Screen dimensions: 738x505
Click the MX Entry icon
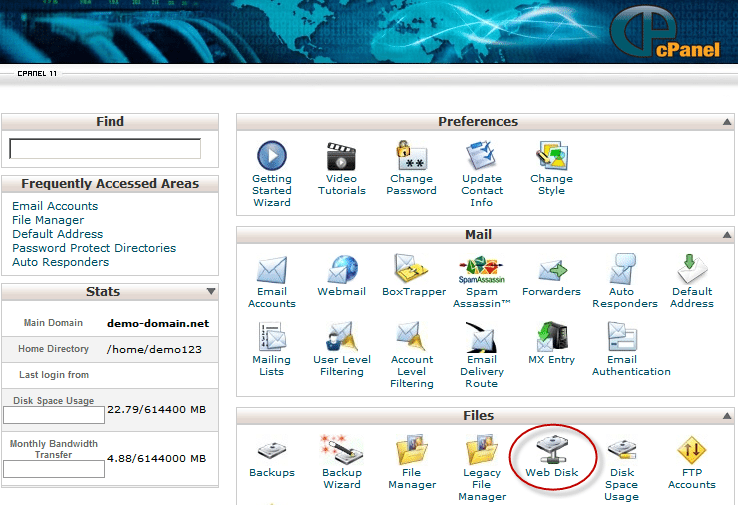pos(552,337)
